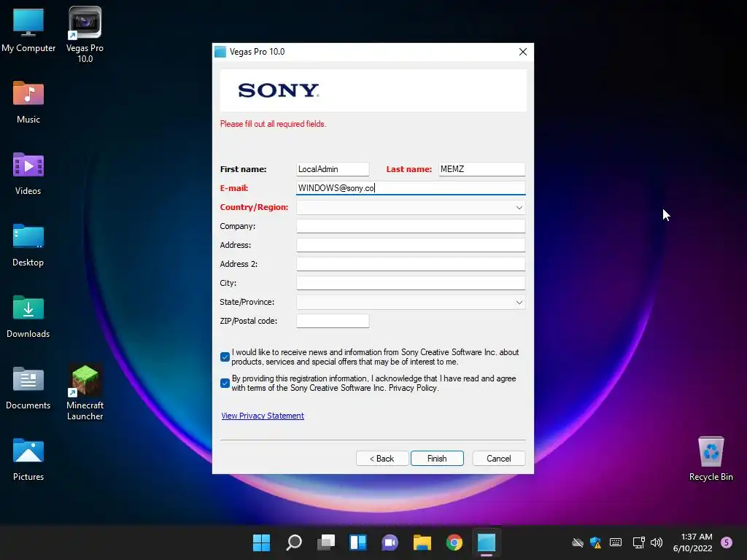The image size is (747, 560).
Task: Click the 'Country/Region:' label
Action: click(x=254, y=207)
